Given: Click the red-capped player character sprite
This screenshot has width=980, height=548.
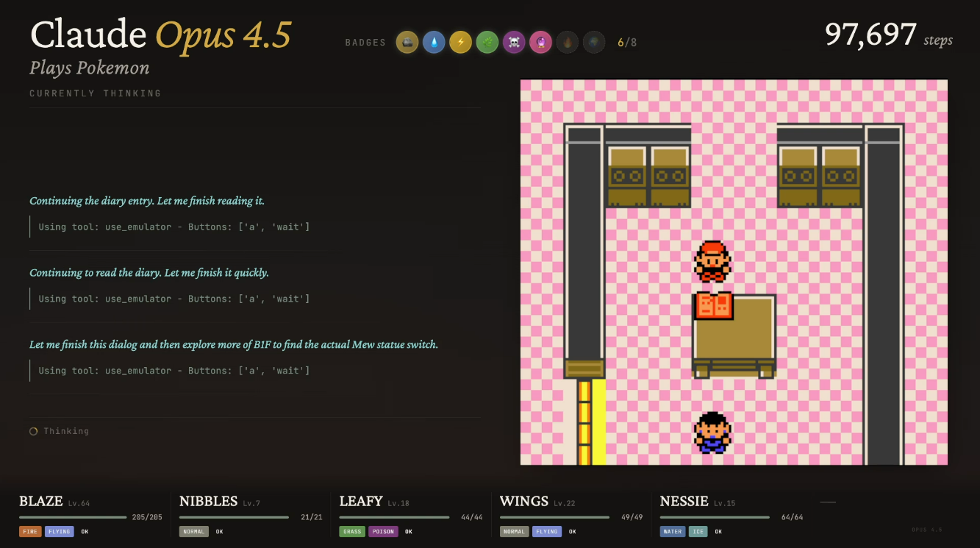Looking at the screenshot, I should 712,261.
